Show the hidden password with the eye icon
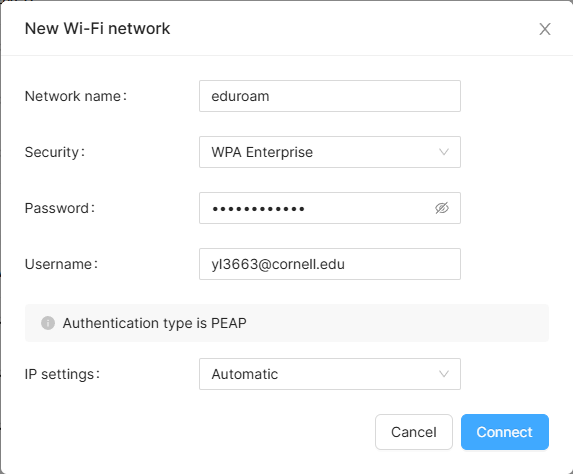Viewport: 573px width, 474px height. tap(442, 208)
